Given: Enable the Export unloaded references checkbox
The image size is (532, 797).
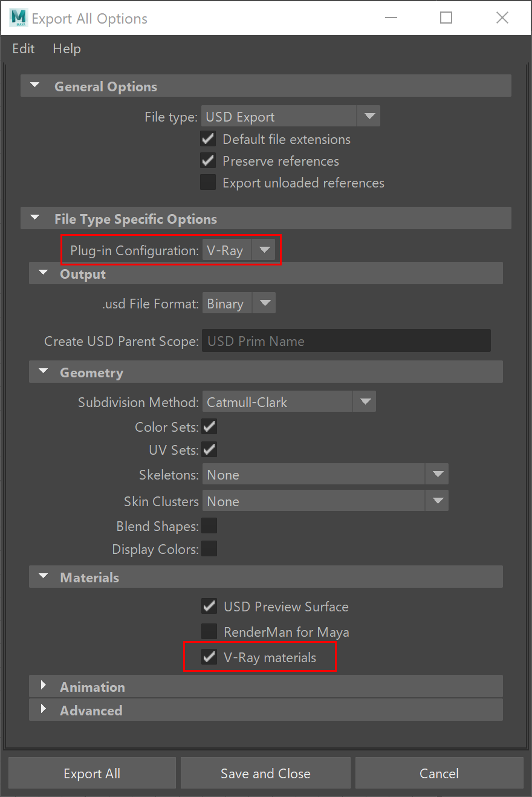Looking at the screenshot, I should coord(208,183).
